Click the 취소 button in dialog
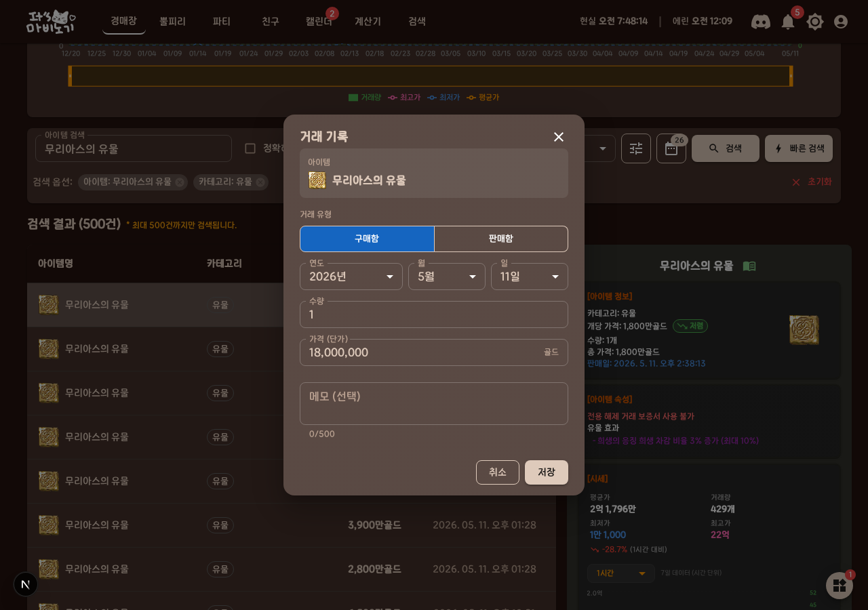Viewport: 868px width, 610px height. pyautogui.click(x=498, y=472)
